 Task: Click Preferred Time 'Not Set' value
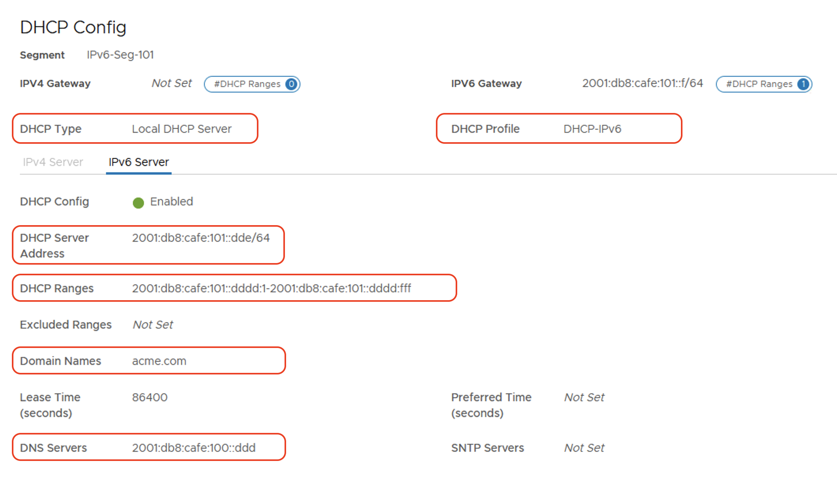pos(584,397)
